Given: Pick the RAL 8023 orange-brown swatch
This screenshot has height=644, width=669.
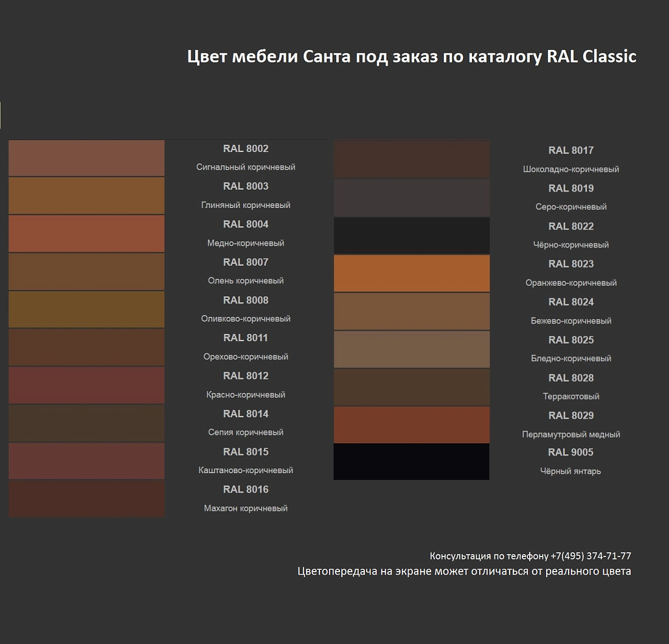Looking at the screenshot, I should click(x=412, y=274).
